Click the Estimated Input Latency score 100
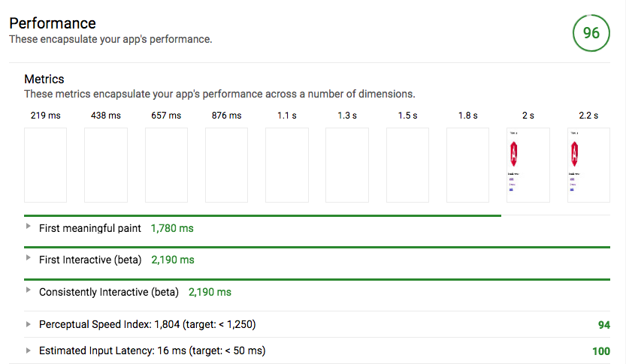The width and height of the screenshot is (626, 364). click(601, 351)
